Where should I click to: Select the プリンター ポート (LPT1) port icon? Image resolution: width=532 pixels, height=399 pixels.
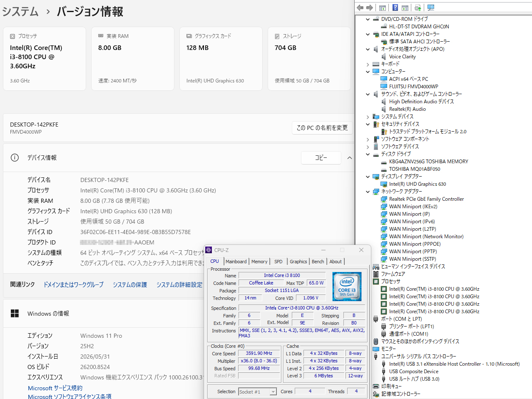[x=384, y=327]
